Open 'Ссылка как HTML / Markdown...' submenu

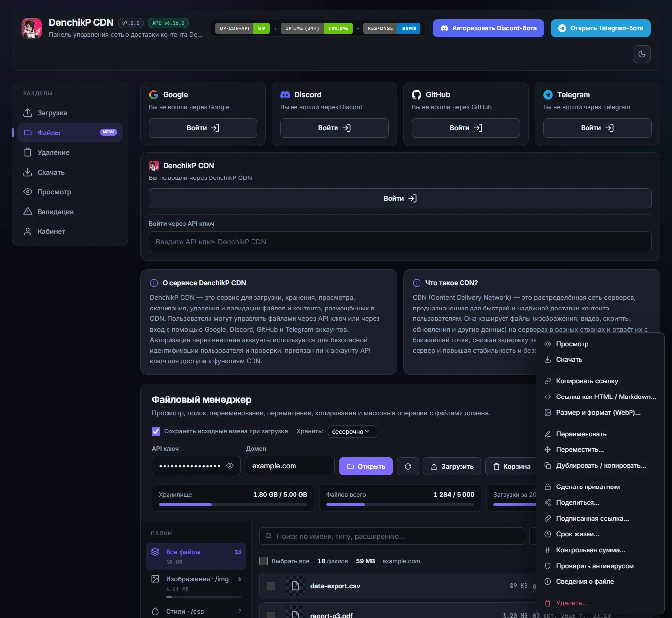click(600, 397)
